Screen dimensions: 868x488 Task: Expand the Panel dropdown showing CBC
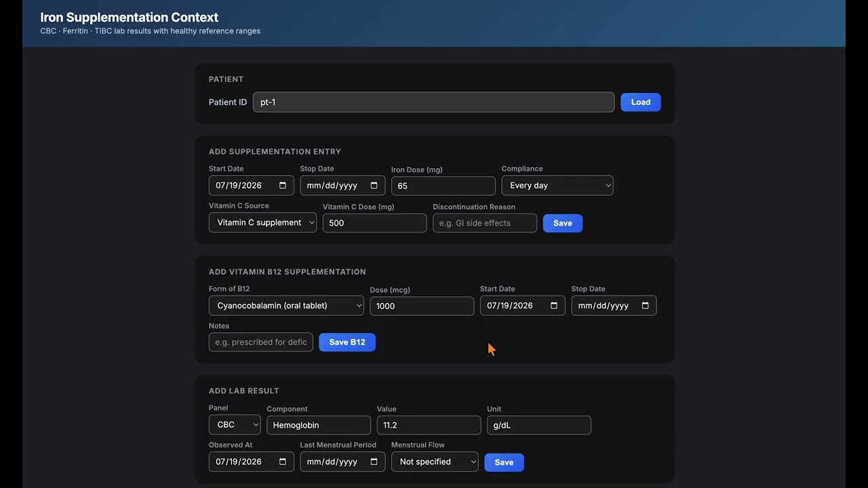pos(235,425)
